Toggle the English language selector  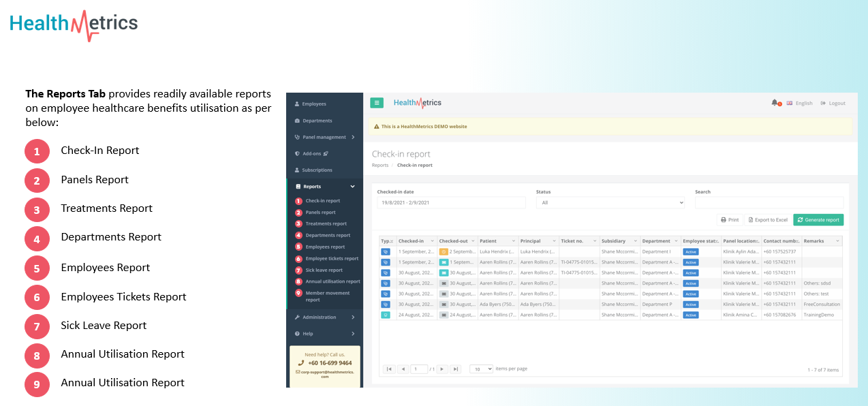pos(800,104)
